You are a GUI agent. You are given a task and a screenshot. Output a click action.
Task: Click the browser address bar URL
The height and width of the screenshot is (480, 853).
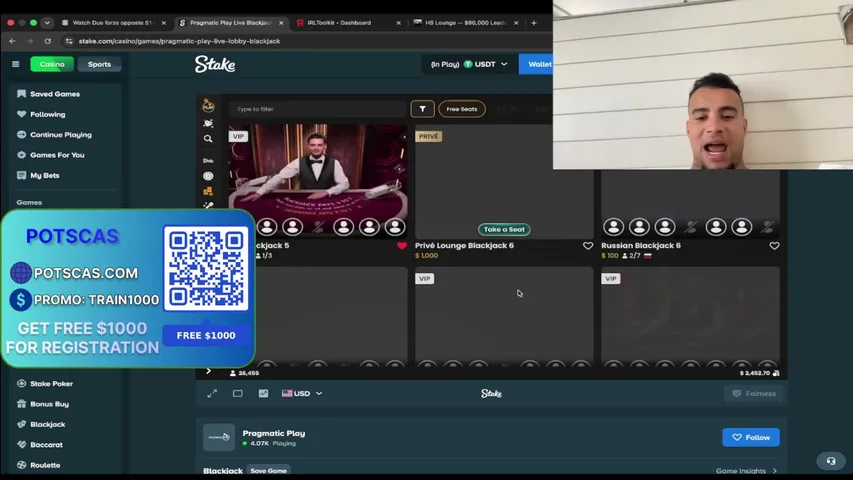point(180,41)
